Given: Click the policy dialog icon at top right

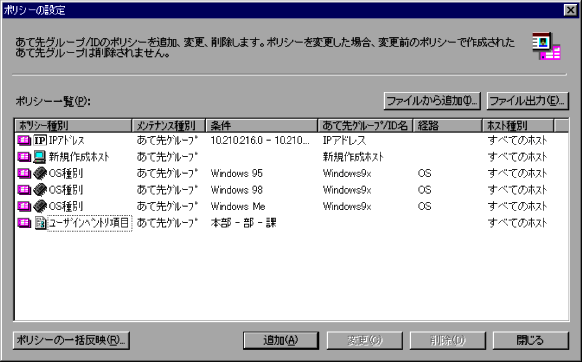Looking at the screenshot, I should (546, 46).
